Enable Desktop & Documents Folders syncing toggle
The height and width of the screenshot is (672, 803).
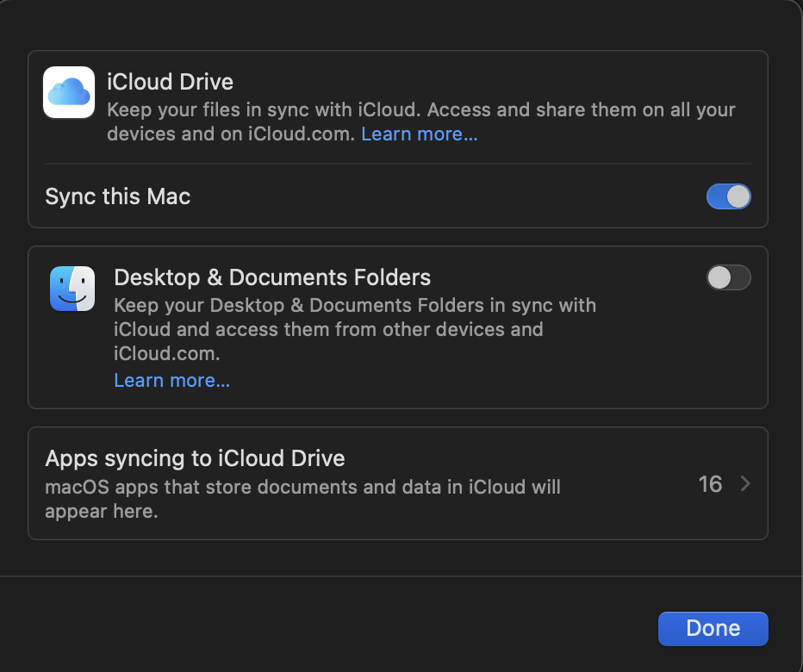(x=728, y=277)
